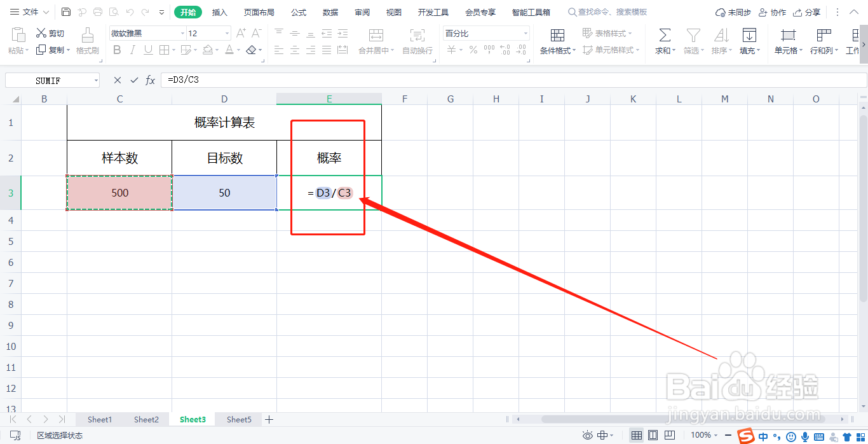Click the font color A icon
Screen dimensions: 868x444
click(x=229, y=50)
